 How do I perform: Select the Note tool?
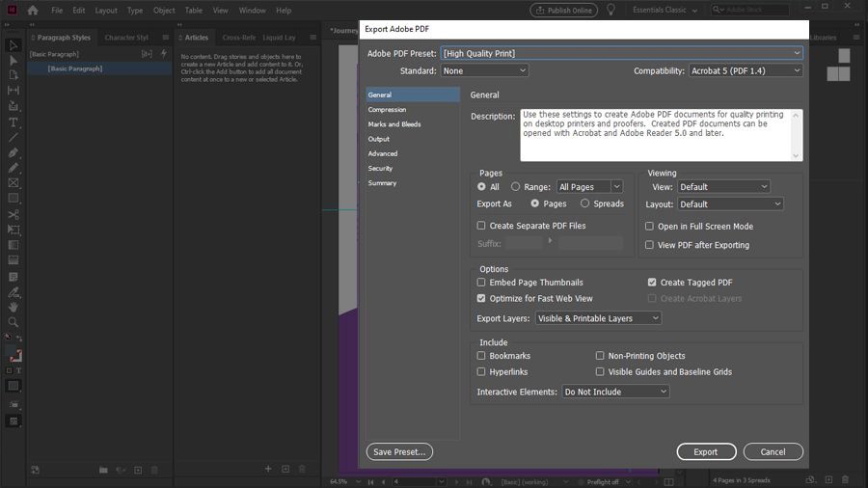pyautogui.click(x=14, y=277)
